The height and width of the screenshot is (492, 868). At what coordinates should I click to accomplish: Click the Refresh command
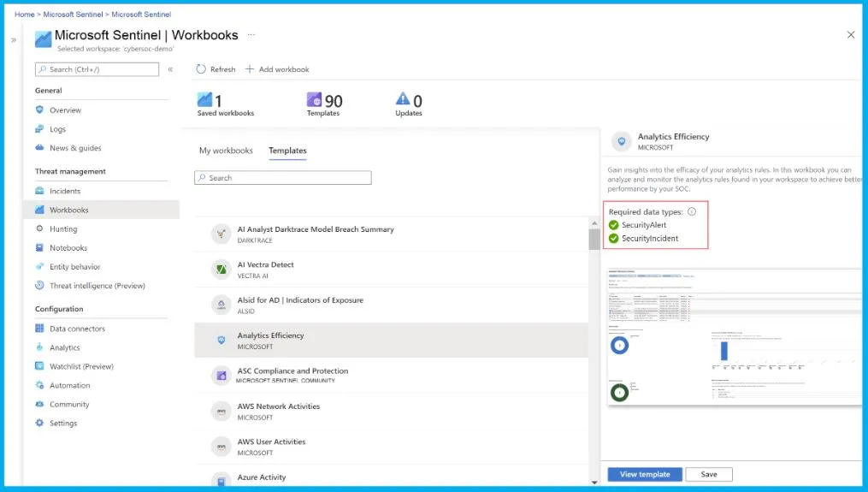tap(216, 68)
